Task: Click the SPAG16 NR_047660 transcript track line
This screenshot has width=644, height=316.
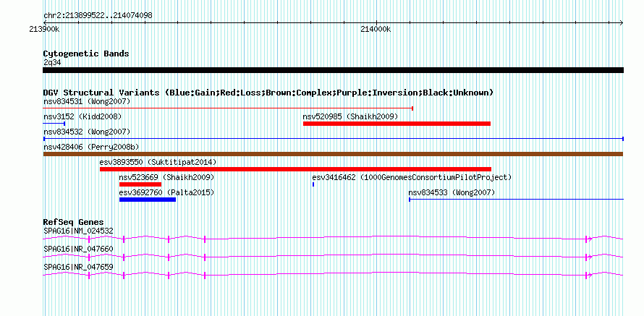Action: (333, 257)
